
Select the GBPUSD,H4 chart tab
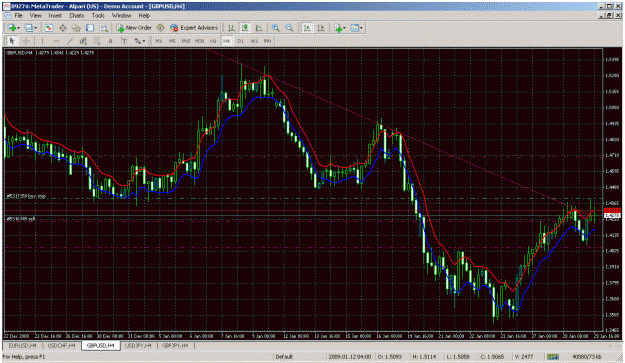coord(100,345)
